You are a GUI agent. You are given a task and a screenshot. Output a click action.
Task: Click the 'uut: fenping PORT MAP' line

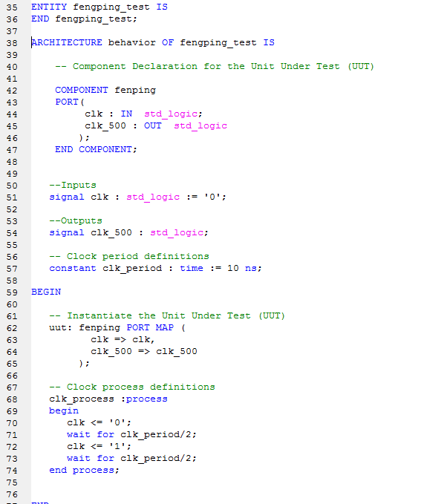point(117,327)
